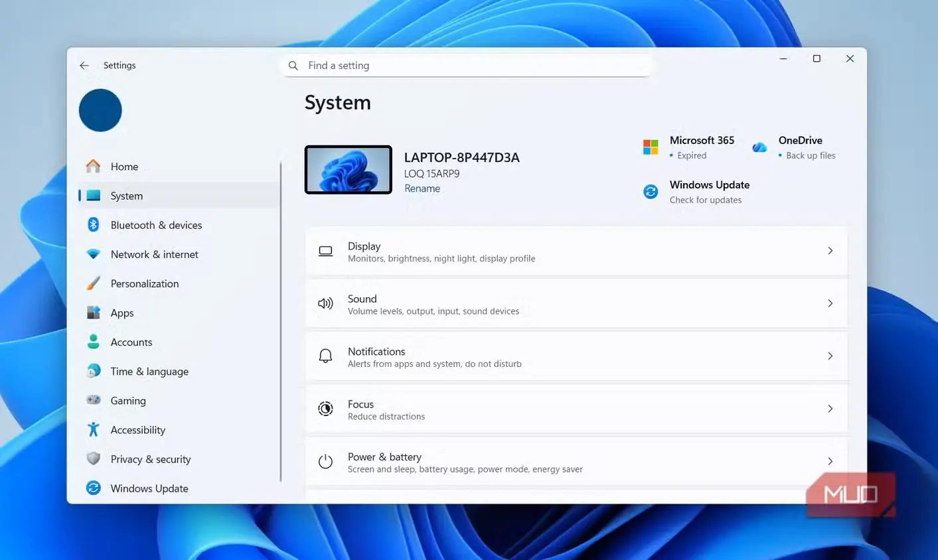Image resolution: width=938 pixels, height=560 pixels.
Task: Click the Focus target icon
Action: point(325,409)
